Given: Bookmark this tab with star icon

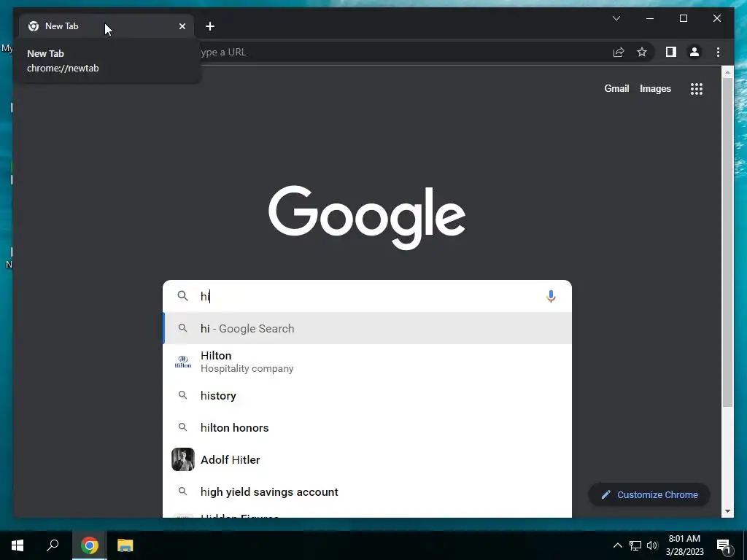Looking at the screenshot, I should [x=642, y=52].
